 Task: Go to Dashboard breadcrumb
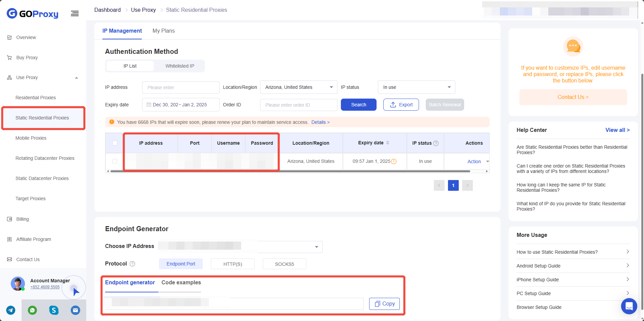[107, 10]
